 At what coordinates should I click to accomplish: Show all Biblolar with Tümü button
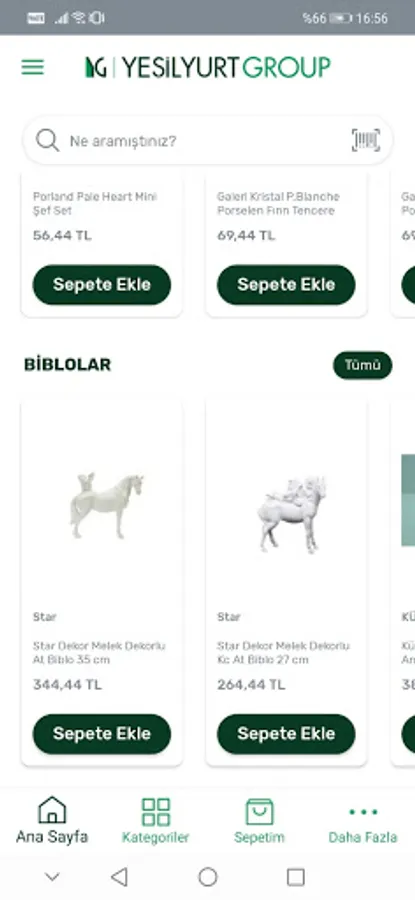click(363, 365)
